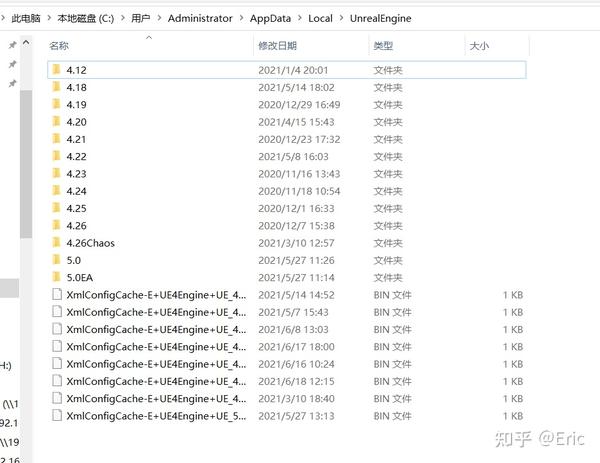
Task: Click date 2020/11/18 10:54
Action: pos(299,191)
